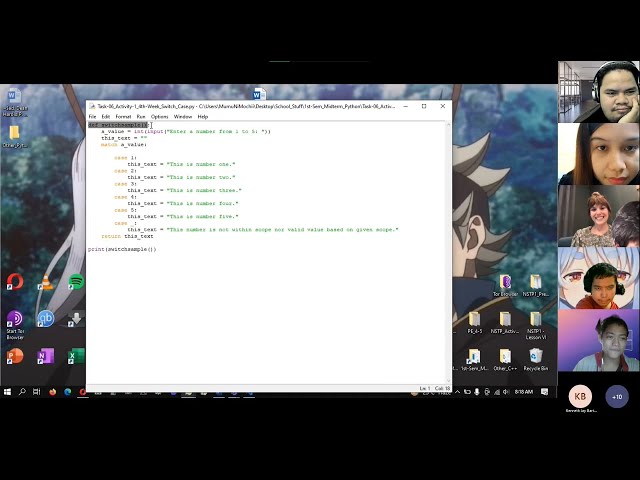Click the microphone tray icon
The height and width of the screenshot is (480, 640).
point(477,392)
